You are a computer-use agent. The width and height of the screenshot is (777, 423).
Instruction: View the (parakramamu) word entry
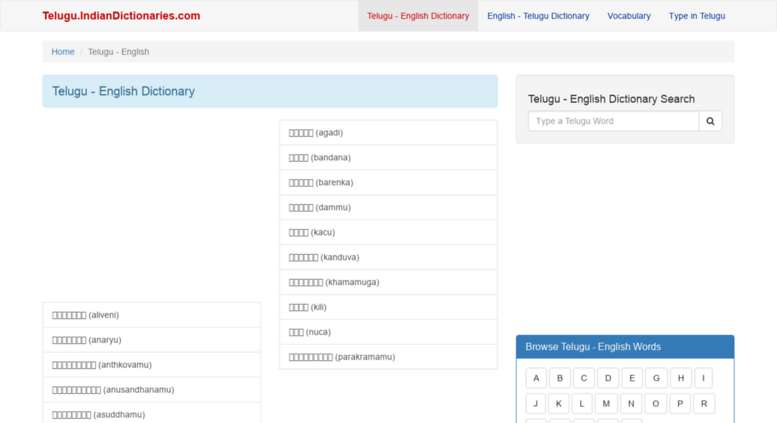tap(342, 357)
